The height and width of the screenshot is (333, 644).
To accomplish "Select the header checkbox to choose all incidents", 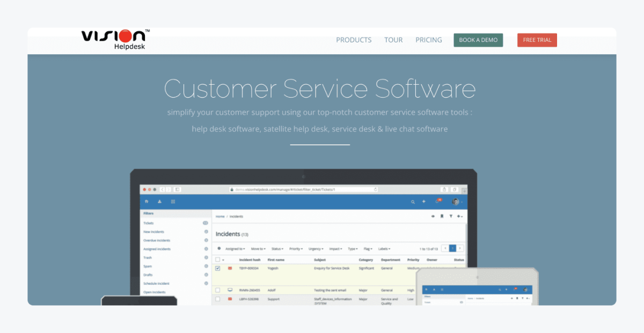I will [x=217, y=260].
